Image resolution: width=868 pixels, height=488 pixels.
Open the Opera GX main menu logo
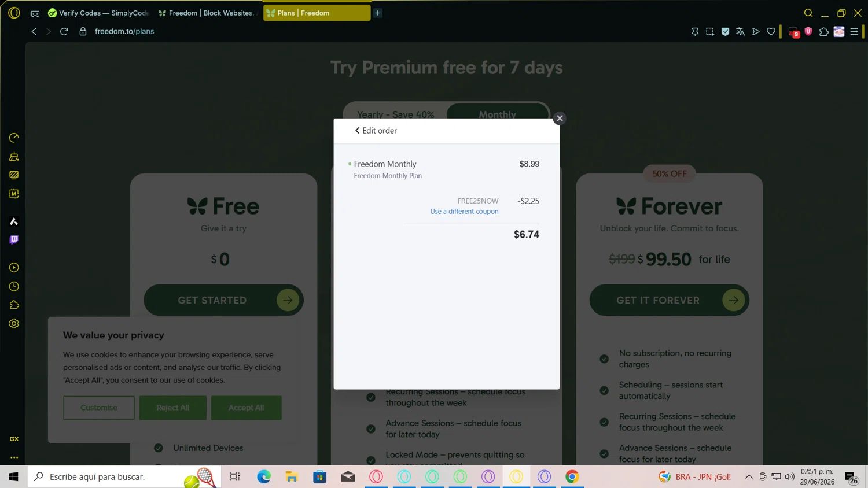pyautogui.click(x=14, y=13)
